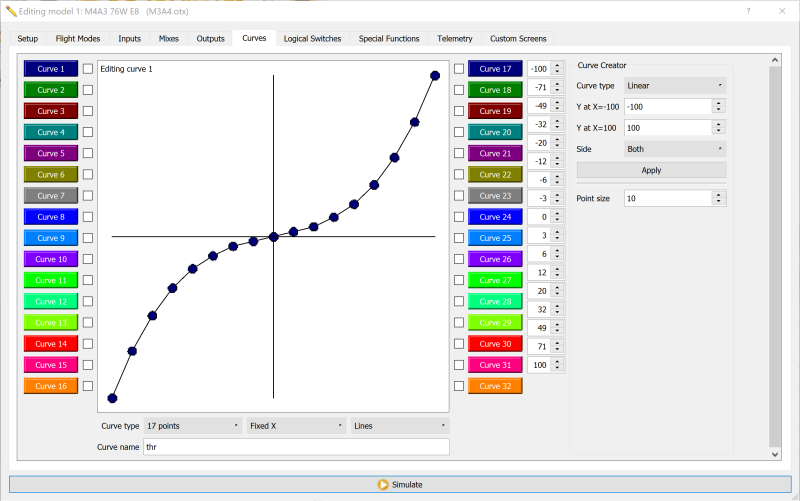This screenshot has width=800, height=501.
Task: Select Curve 1 button
Action: click(x=51, y=68)
